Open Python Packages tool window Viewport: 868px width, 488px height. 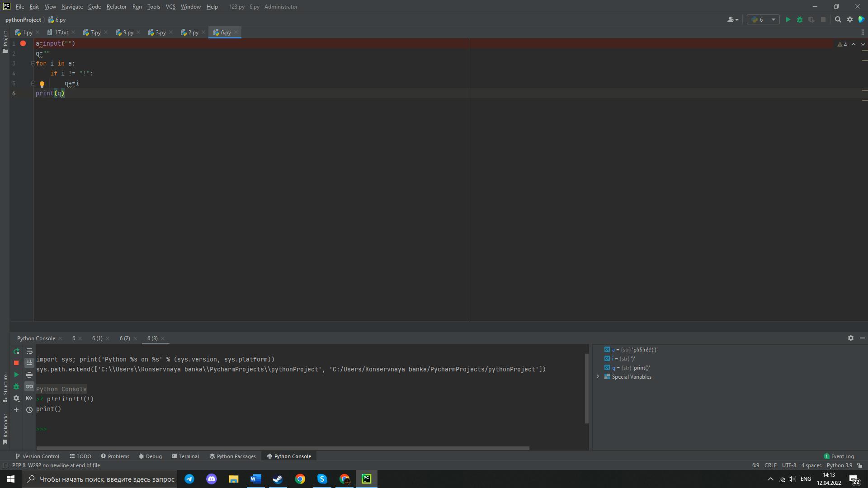232,456
